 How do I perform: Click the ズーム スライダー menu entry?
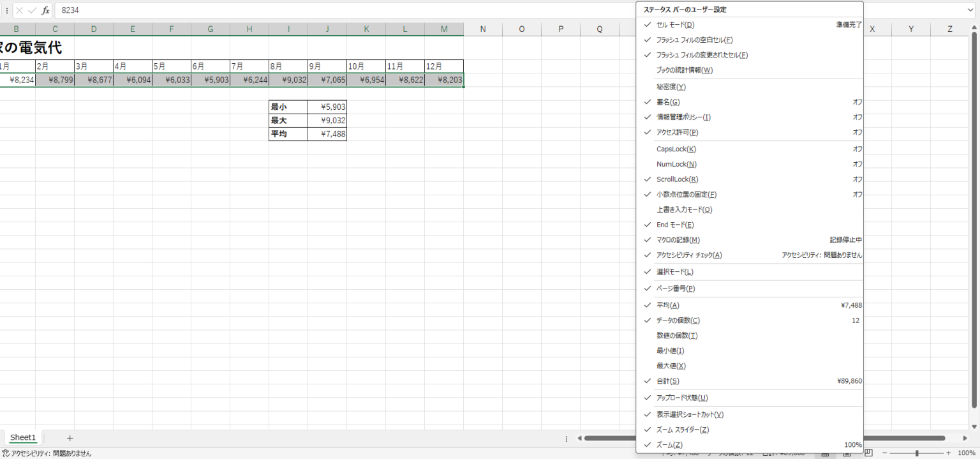click(681, 429)
